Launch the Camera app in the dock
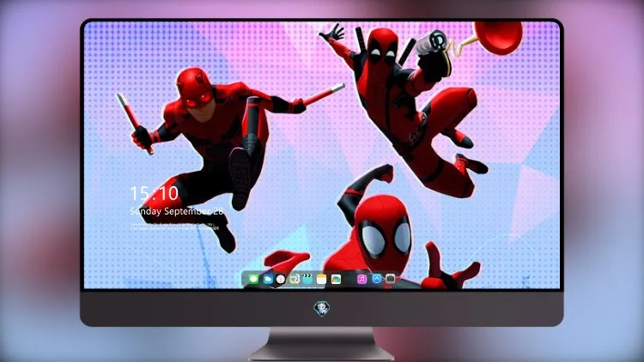Image resolution: width=644 pixels, height=362 pixels. [x=390, y=279]
